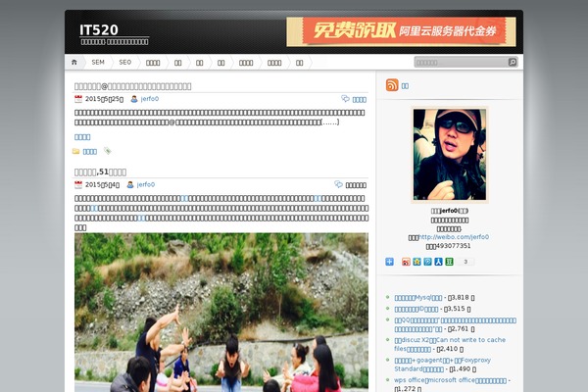Open popular post link mentioning QQ

456,324
